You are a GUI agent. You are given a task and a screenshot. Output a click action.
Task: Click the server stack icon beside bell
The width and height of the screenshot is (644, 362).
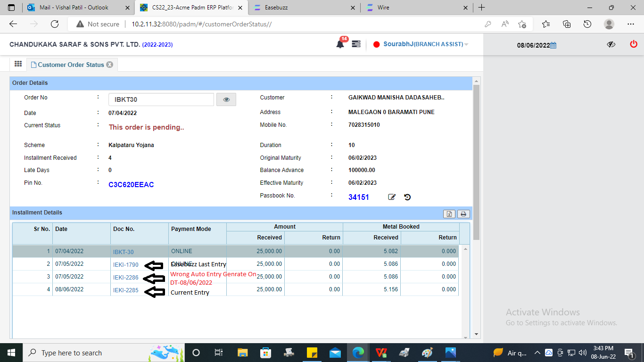tap(356, 44)
